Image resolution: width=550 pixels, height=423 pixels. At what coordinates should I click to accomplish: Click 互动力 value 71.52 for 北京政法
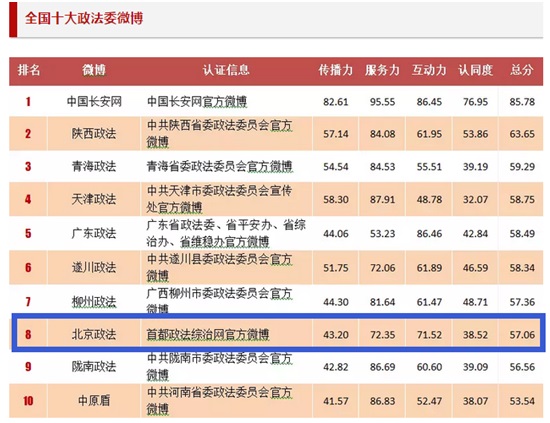(429, 335)
